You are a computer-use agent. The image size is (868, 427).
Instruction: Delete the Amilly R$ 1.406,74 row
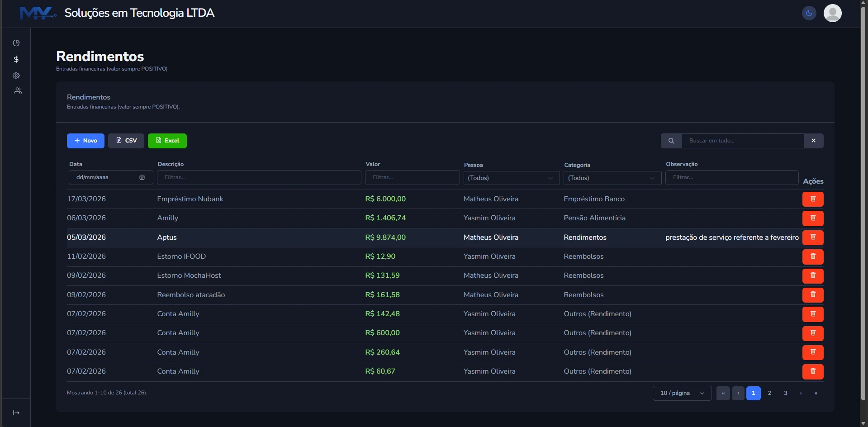point(813,218)
